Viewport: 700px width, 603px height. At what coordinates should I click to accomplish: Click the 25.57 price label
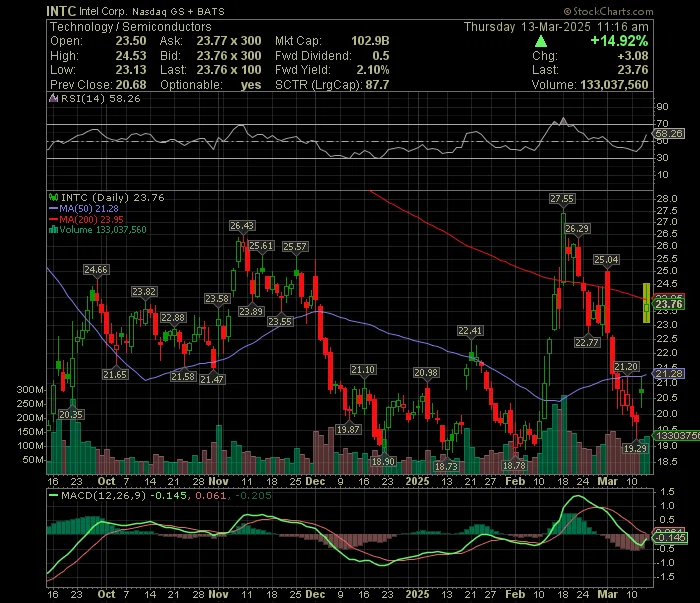[x=295, y=246]
